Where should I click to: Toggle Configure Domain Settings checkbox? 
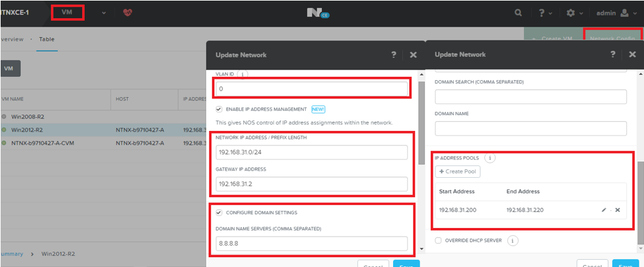(x=219, y=212)
